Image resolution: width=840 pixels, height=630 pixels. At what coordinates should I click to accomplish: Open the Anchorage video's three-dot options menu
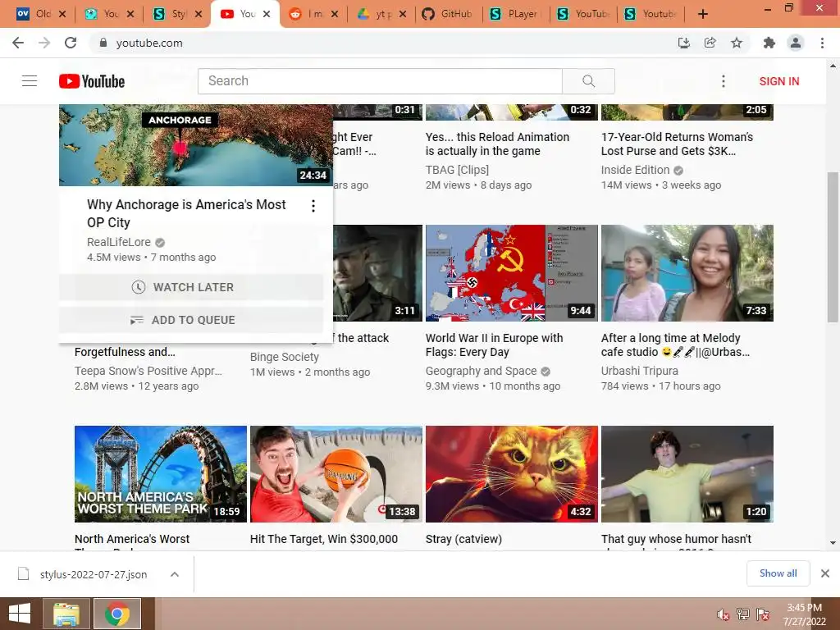313,206
